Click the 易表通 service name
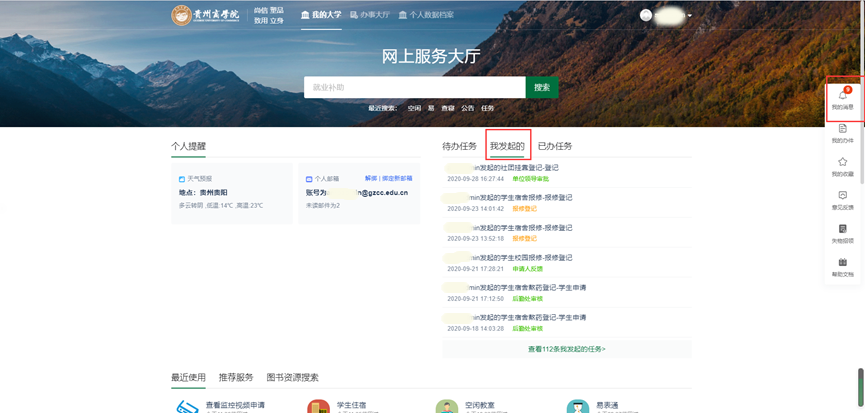The width and height of the screenshot is (865, 413). [x=607, y=405]
